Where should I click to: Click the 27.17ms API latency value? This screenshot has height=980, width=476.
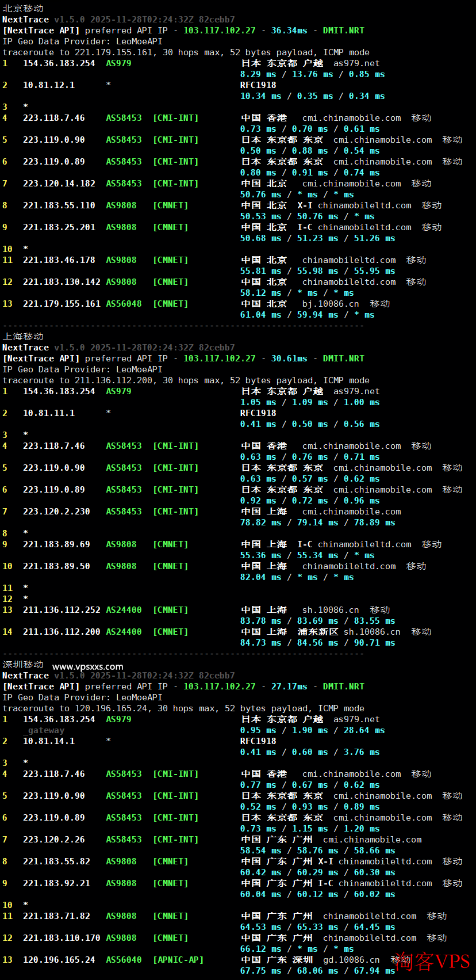[289, 687]
